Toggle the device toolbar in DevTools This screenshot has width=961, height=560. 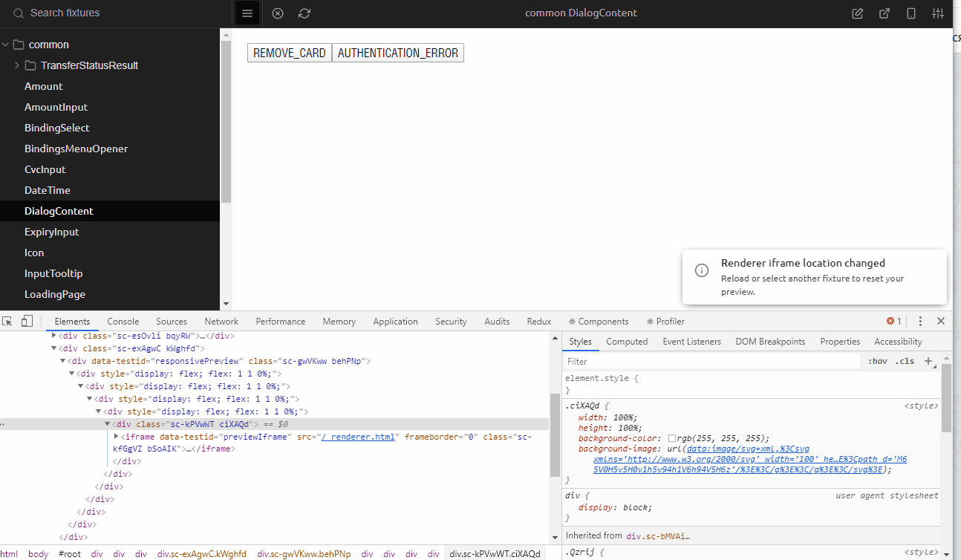pyautogui.click(x=27, y=321)
